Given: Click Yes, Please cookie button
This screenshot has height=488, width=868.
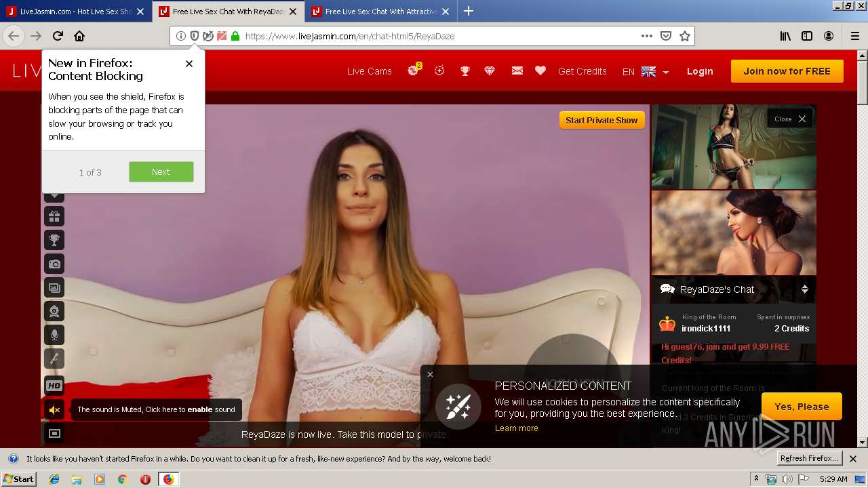Looking at the screenshot, I should point(802,407).
